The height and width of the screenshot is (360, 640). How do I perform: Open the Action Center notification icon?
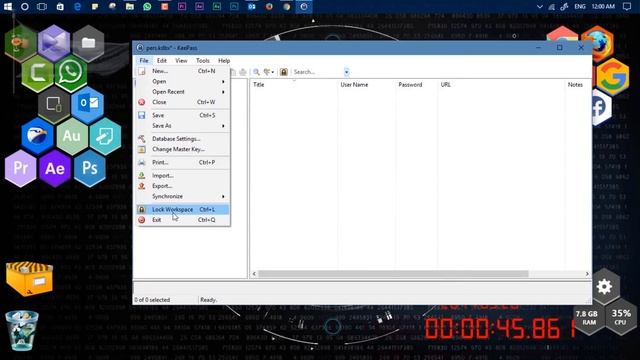coord(627,7)
